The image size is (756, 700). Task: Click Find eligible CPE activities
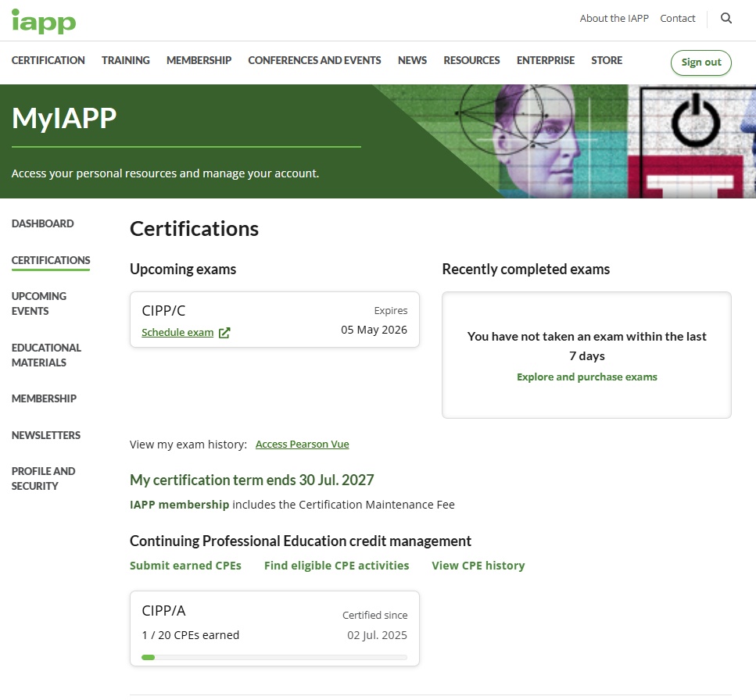click(336, 566)
